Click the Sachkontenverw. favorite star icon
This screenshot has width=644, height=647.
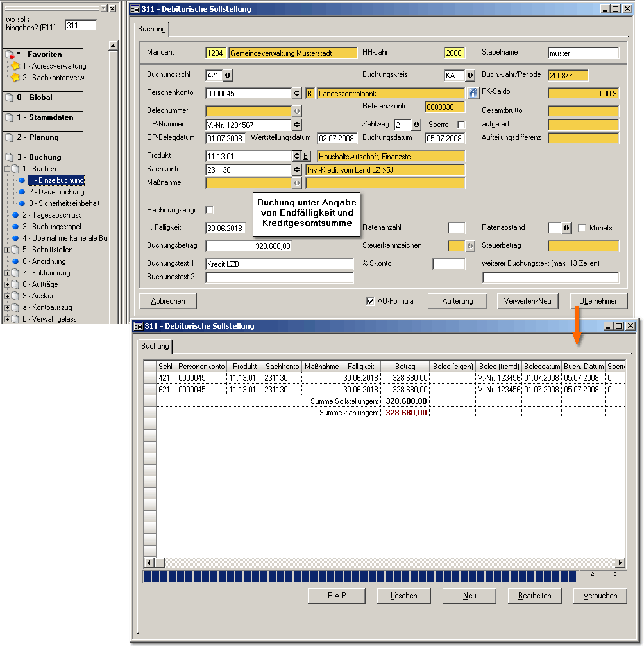(x=15, y=78)
